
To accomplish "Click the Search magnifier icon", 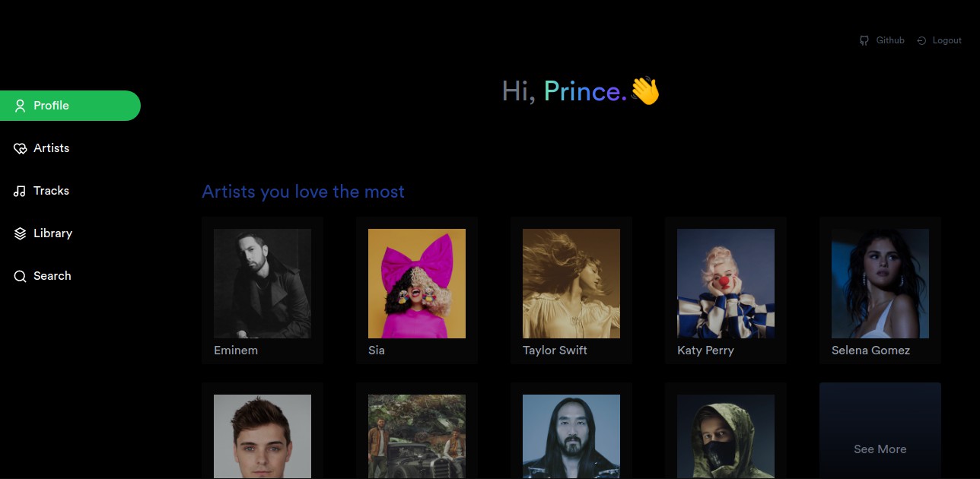I will (20, 275).
